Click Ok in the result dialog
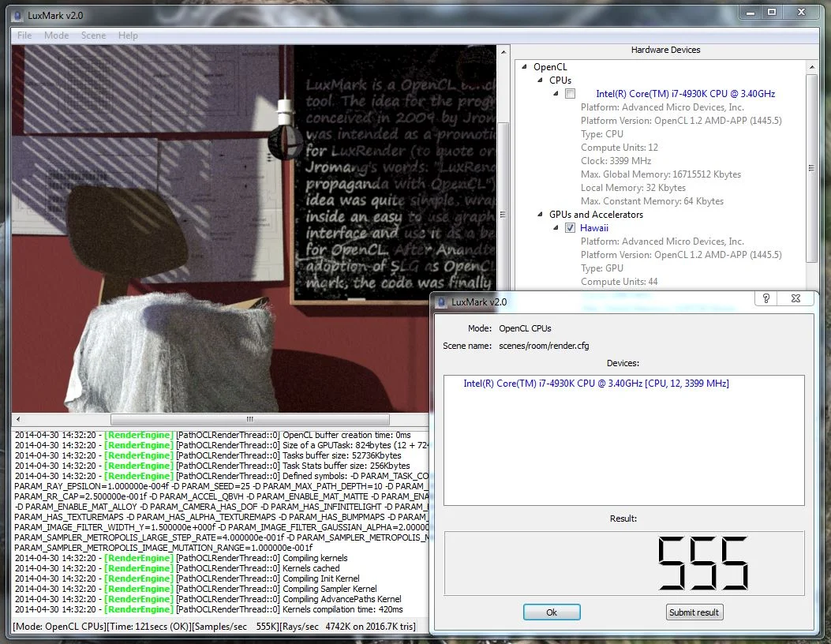 pyautogui.click(x=552, y=612)
